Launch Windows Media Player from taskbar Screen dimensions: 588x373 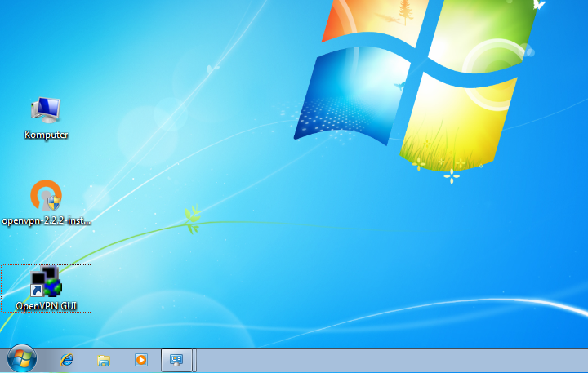click(x=141, y=360)
